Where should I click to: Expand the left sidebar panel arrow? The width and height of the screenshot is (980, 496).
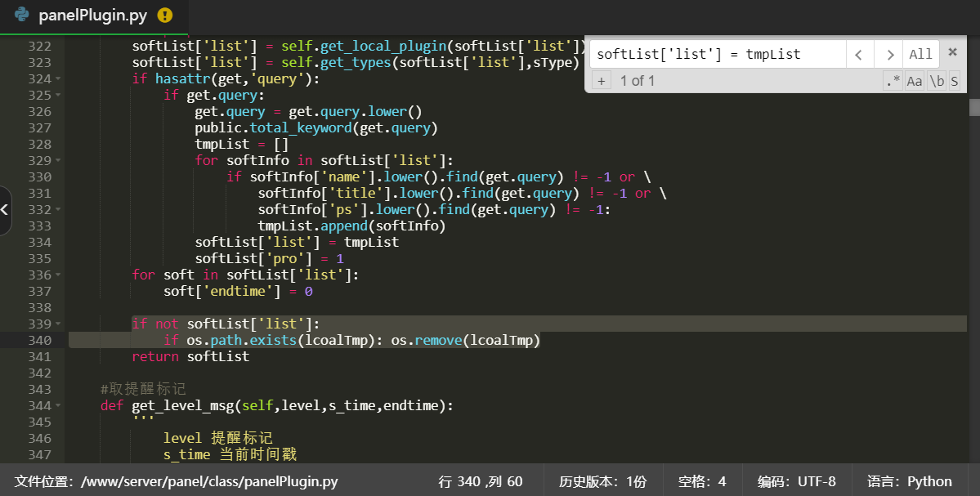(5, 210)
